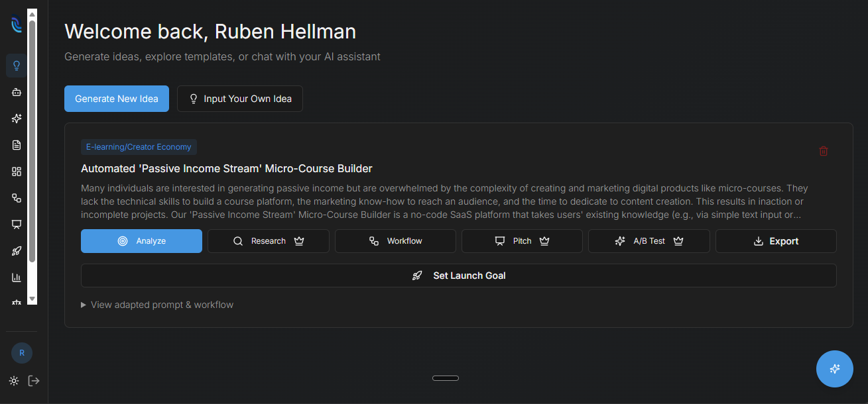Open the rocket launch icon in the sidebar
Viewport: 868px width, 404px height.
click(x=16, y=250)
